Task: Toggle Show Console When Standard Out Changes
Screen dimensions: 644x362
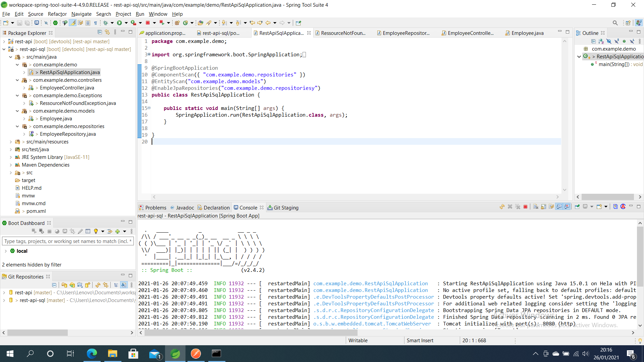Action: [x=559, y=206]
